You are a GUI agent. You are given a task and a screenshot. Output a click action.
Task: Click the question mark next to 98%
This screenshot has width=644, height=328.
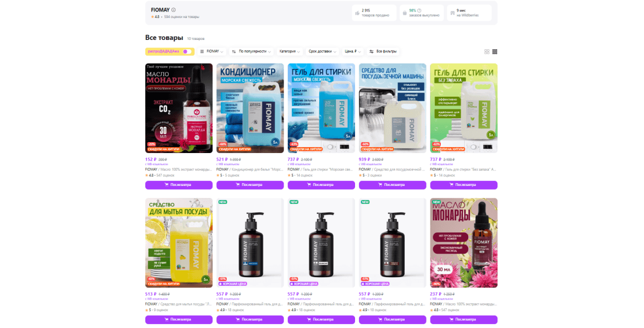tap(420, 11)
